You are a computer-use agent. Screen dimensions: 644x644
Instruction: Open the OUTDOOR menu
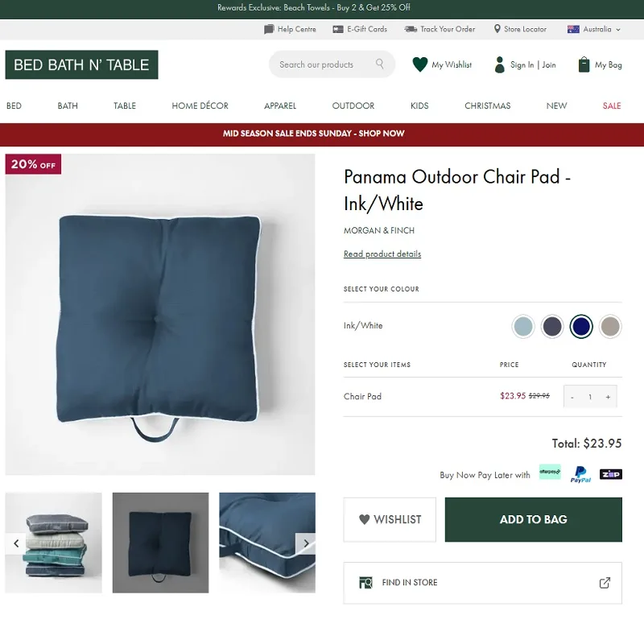[x=353, y=105]
